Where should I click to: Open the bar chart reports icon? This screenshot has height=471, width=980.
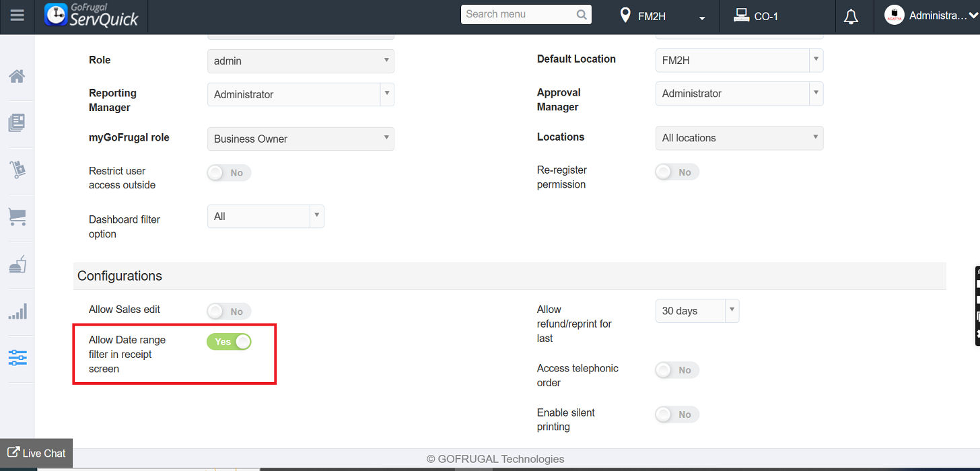(x=17, y=311)
